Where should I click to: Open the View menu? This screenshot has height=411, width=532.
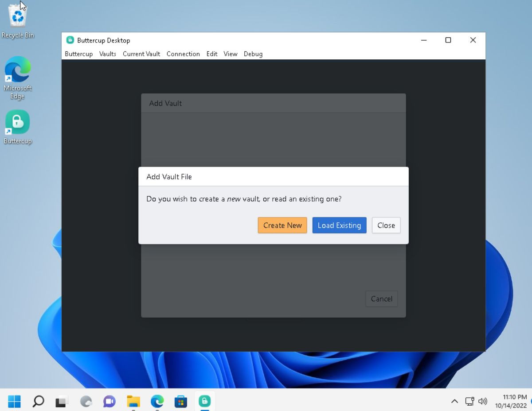(231, 54)
